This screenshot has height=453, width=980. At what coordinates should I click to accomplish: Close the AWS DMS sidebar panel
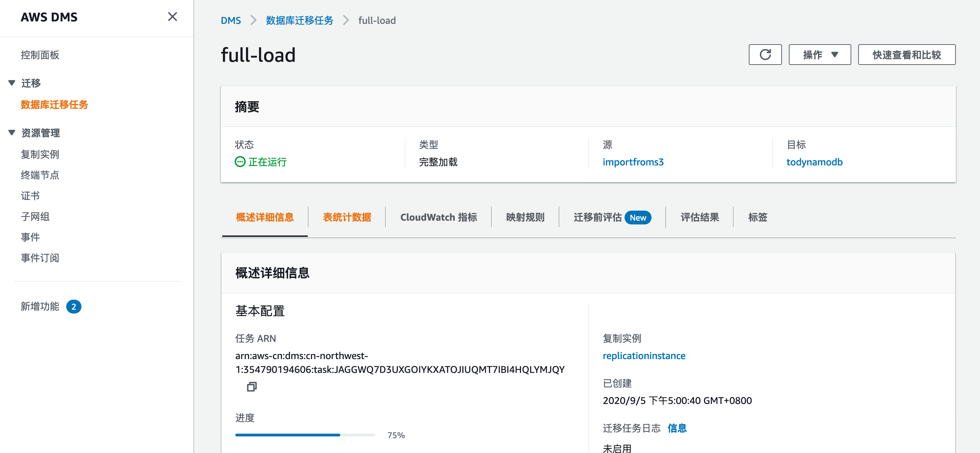tap(172, 17)
